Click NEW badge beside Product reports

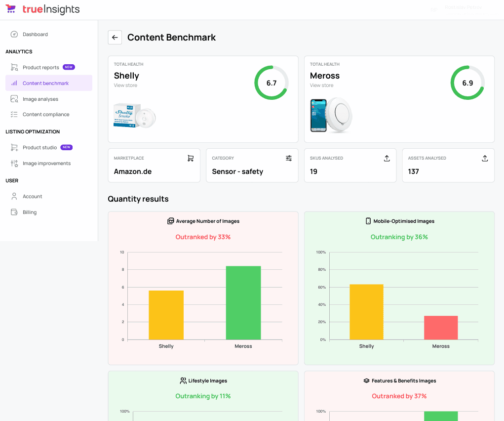click(69, 67)
